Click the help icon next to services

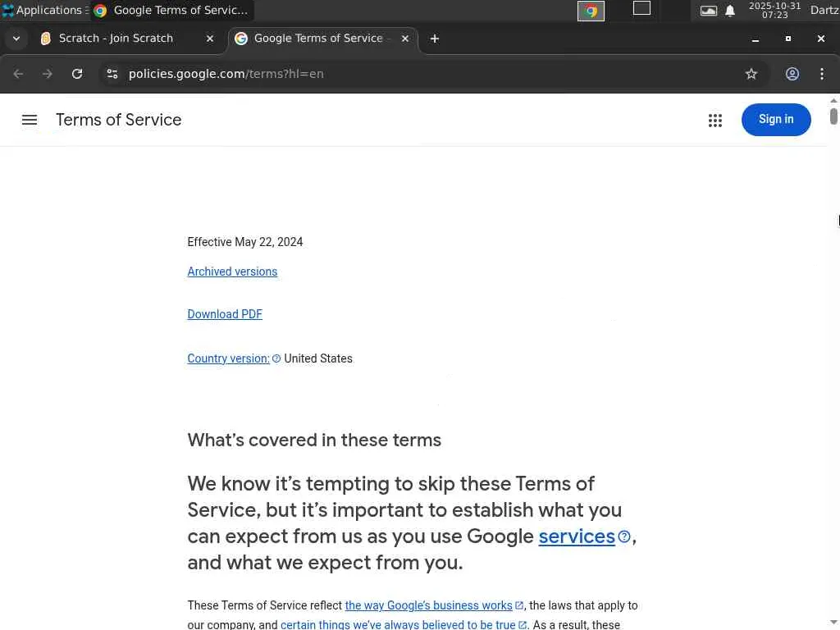624,536
